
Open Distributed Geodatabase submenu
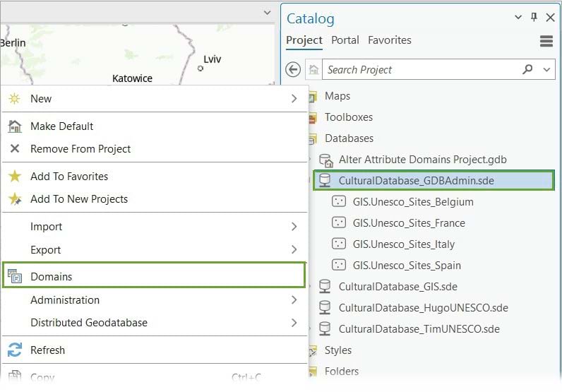pyautogui.click(x=154, y=322)
